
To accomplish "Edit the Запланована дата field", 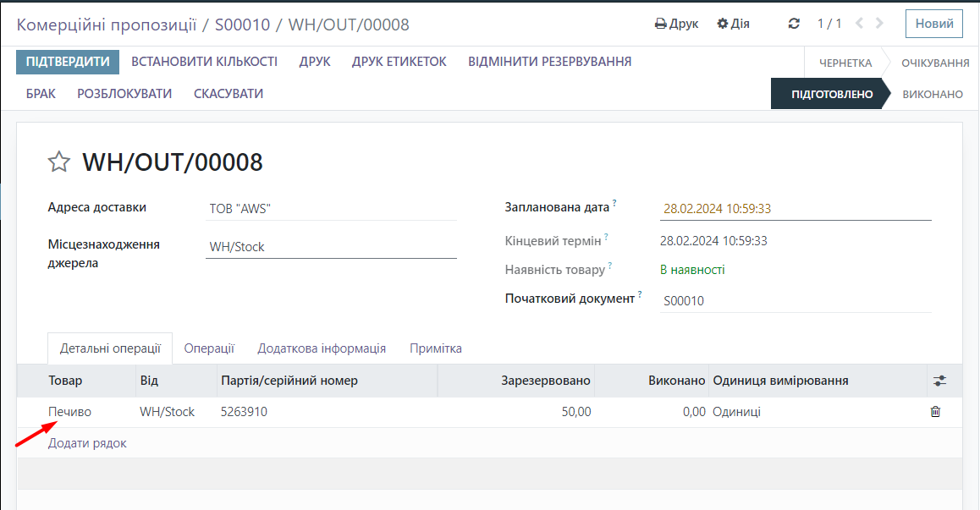I will (x=795, y=209).
